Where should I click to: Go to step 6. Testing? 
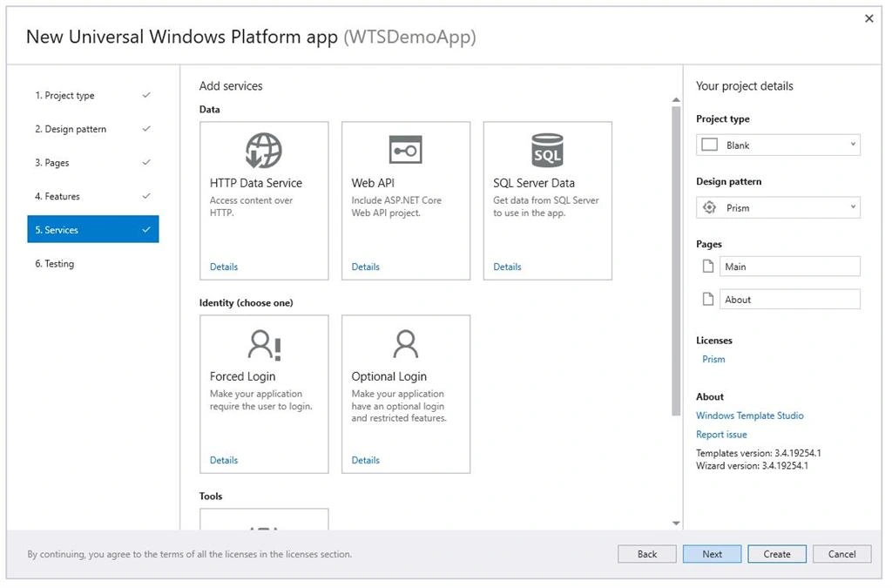point(93,263)
